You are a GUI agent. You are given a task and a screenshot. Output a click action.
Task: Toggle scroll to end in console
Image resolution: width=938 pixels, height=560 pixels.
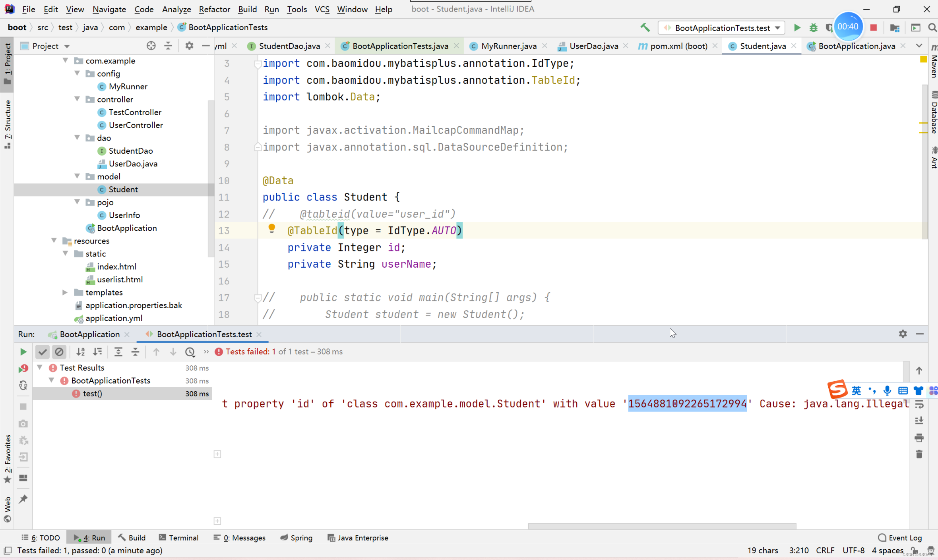[x=919, y=421]
